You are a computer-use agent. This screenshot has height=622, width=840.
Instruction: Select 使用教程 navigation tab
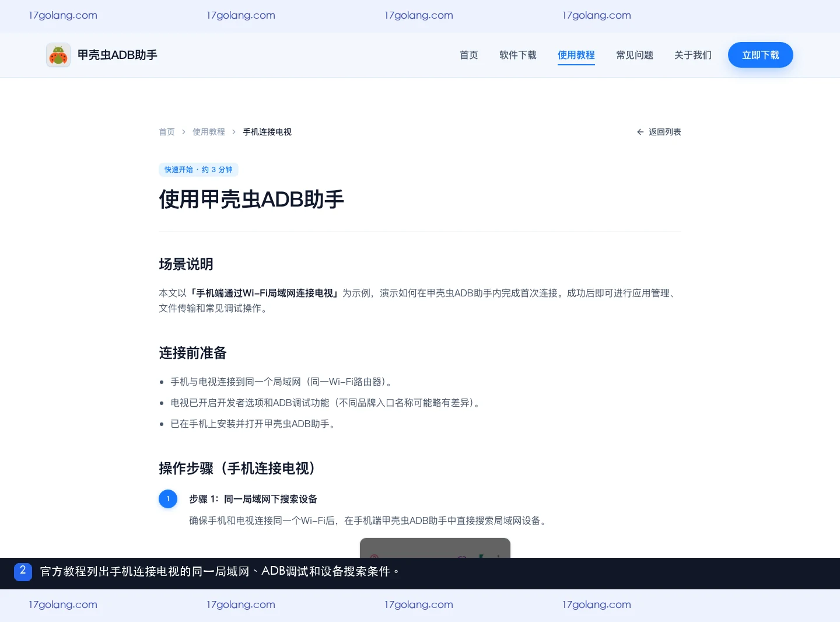pos(576,55)
